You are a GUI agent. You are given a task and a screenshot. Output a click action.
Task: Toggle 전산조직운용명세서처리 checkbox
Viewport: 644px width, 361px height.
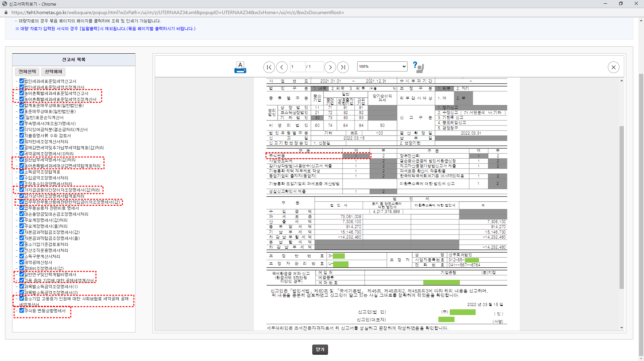(x=21, y=250)
